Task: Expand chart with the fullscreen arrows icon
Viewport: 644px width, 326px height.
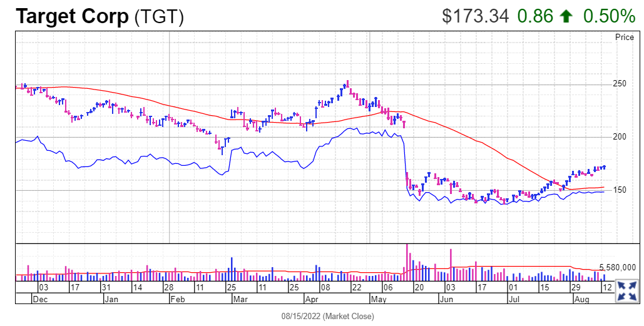Action: (627, 290)
